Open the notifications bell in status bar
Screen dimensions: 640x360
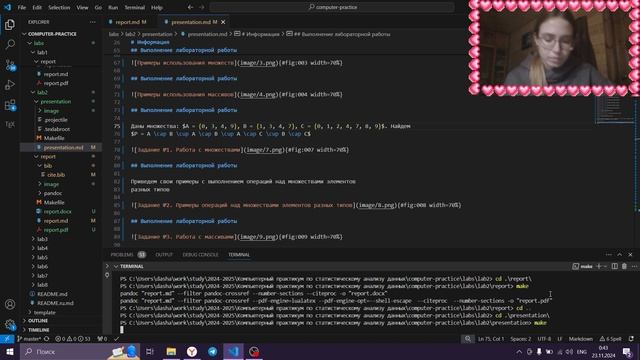tap(631, 339)
